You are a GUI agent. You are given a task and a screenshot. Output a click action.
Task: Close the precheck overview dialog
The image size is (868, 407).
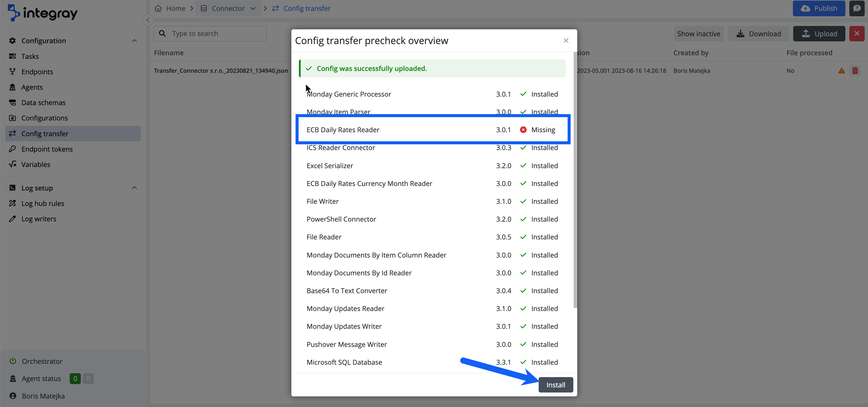[x=566, y=40]
